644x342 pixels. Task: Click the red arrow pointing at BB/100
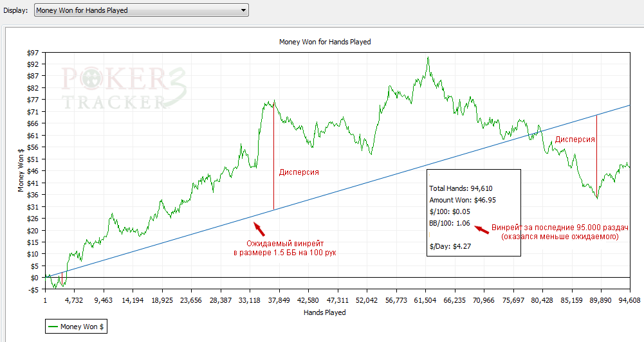point(481,230)
